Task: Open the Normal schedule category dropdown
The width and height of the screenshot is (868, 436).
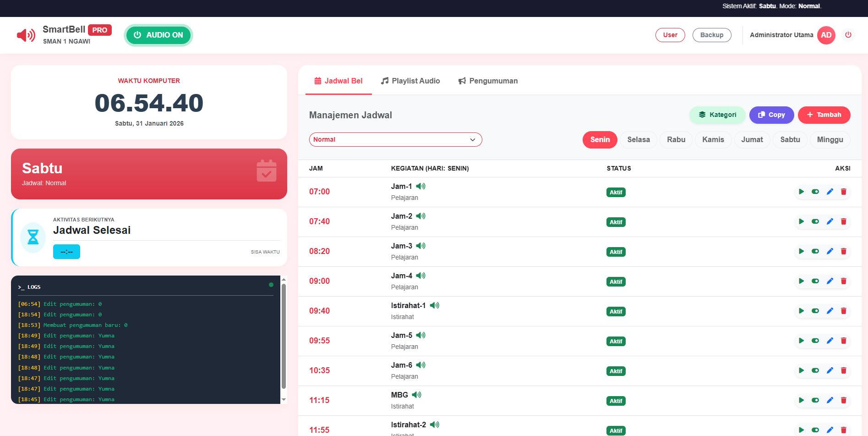Action: 395,139
